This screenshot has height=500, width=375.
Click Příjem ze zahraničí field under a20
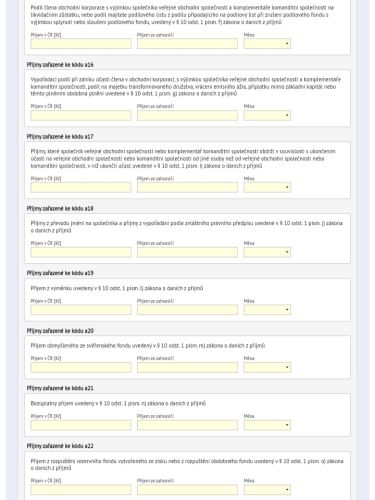187,367
